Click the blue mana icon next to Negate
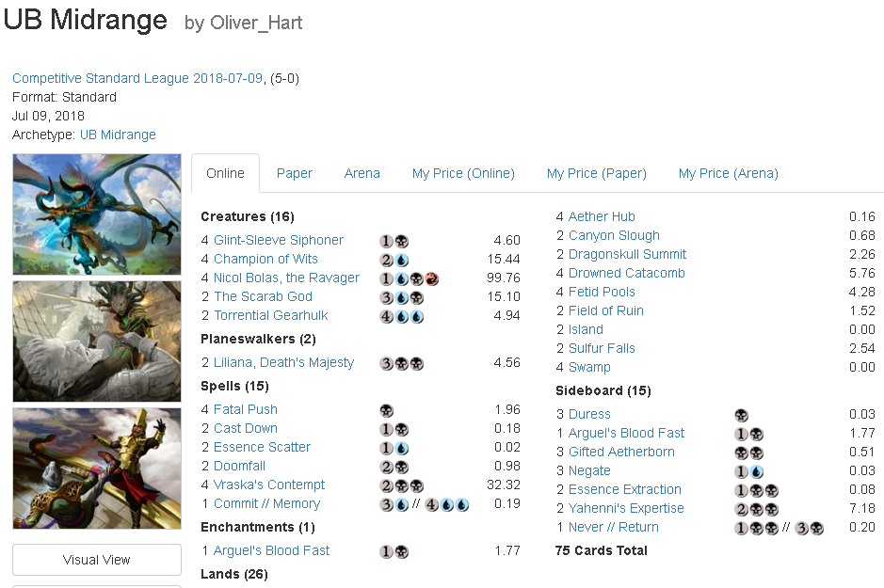The width and height of the screenshot is (884, 588). pos(756,471)
